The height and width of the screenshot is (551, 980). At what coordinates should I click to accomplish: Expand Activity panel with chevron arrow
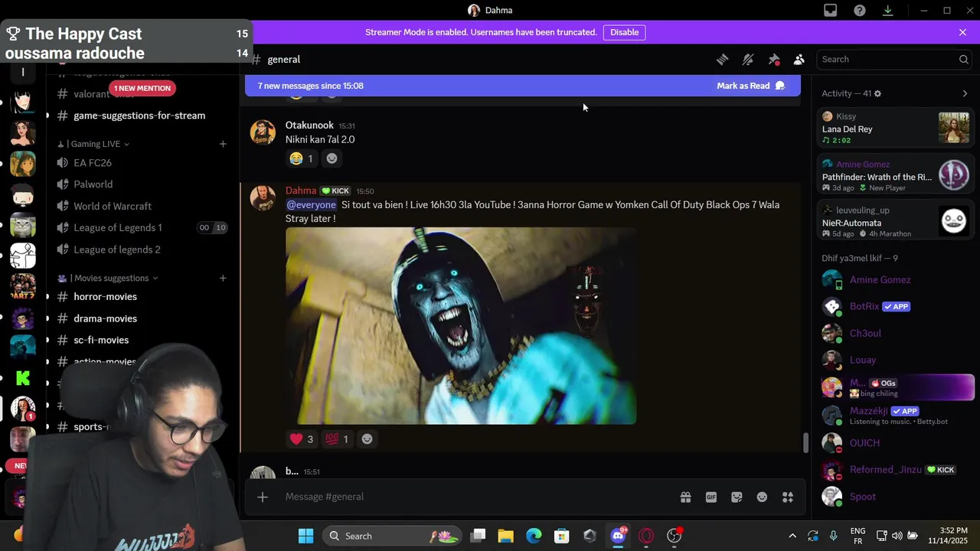pos(965,93)
